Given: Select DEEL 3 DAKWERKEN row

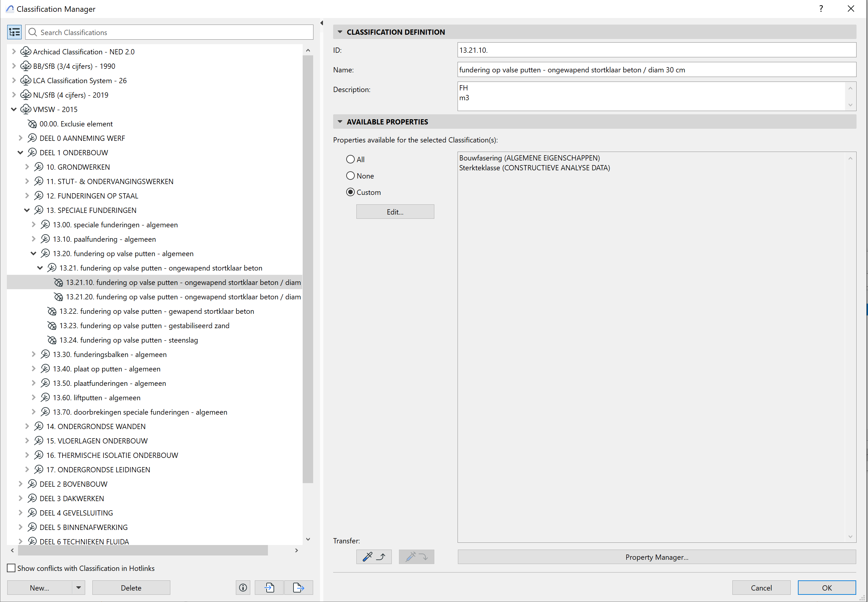Looking at the screenshot, I should 155,498.
